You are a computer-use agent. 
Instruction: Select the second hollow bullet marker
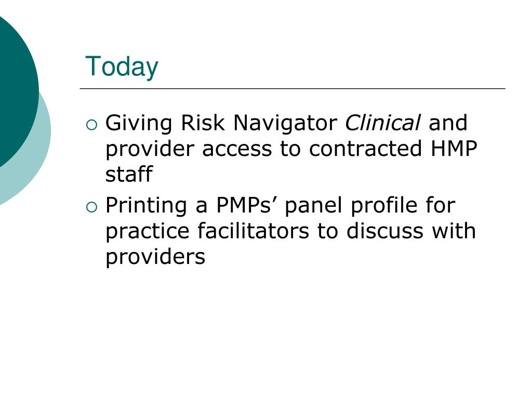91,207
